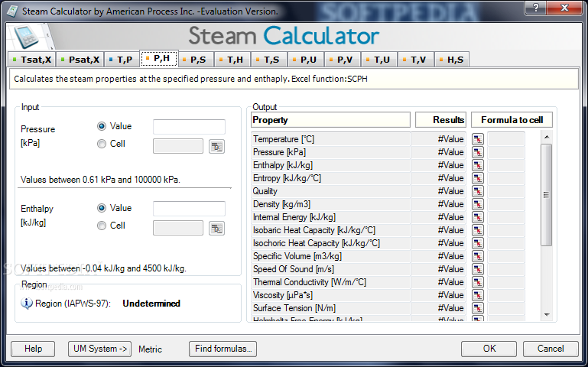Insert Internal Energy formula to cell icon

(x=478, y=217)
